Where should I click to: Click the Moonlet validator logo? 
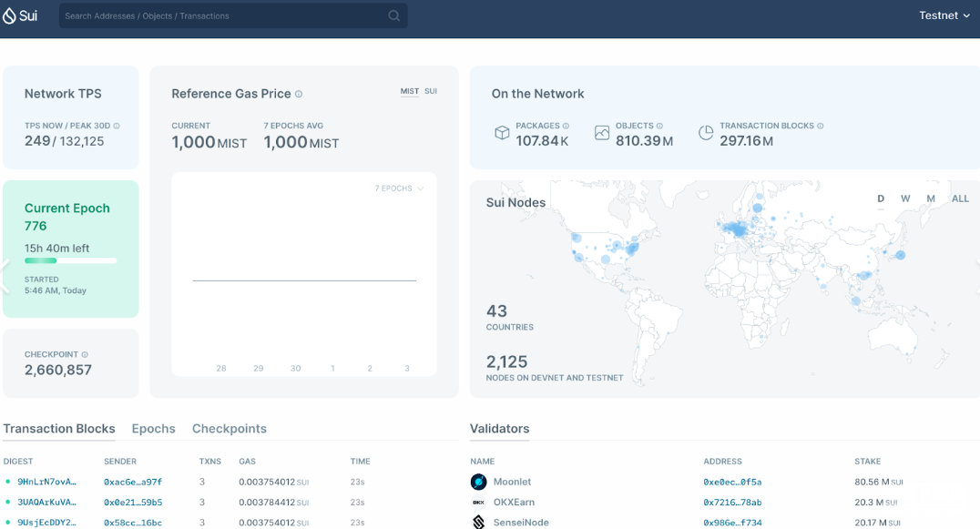tap(478, 482)
